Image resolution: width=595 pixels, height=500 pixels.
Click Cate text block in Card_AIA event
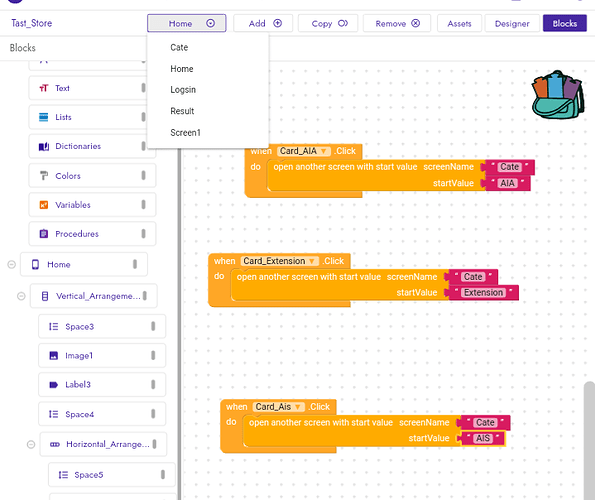pyautogui.click(x=509, y=167)
